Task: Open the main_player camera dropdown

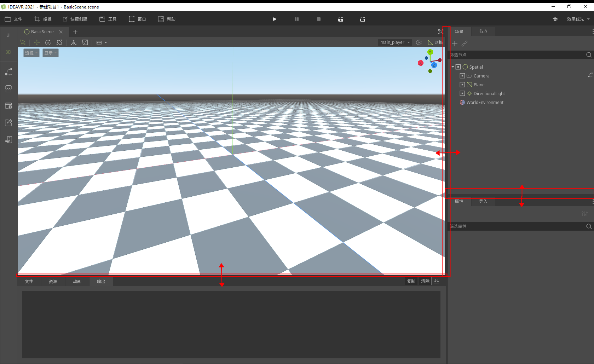Action: [395, 42]
